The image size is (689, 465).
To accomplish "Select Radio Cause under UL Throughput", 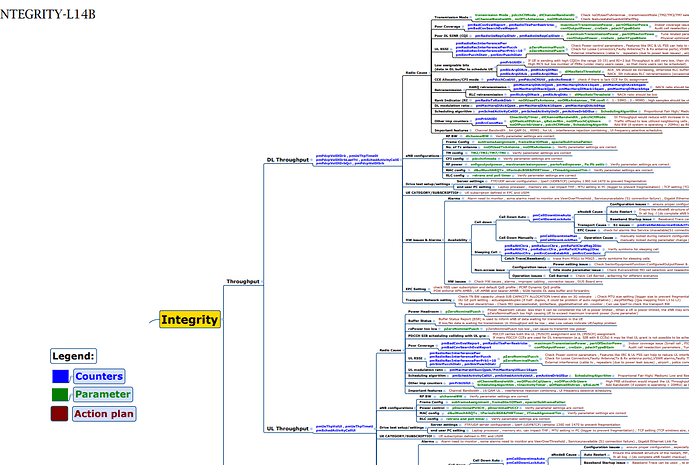I will pyautogui.click(x=390, y=350).
